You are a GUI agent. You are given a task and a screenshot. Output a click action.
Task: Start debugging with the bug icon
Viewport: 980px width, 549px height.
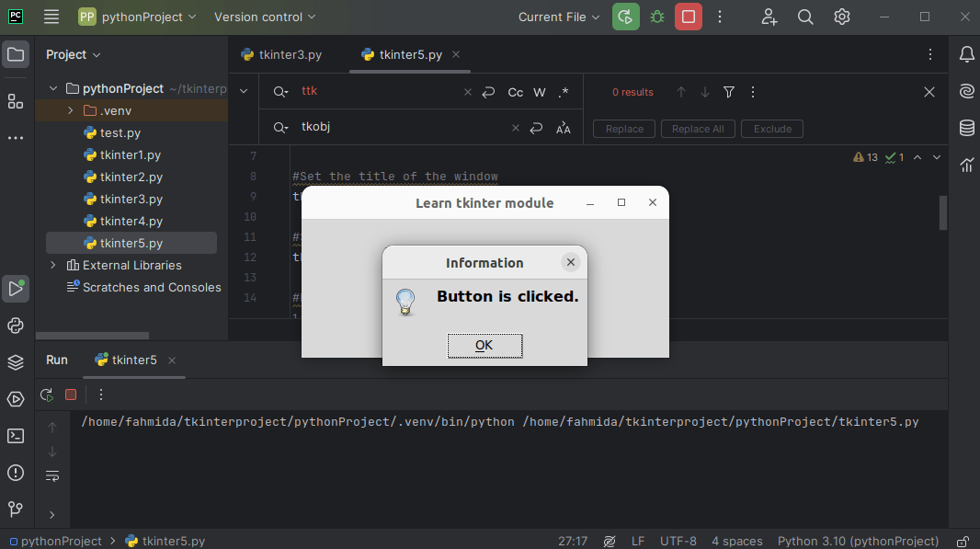coord(656,17)
